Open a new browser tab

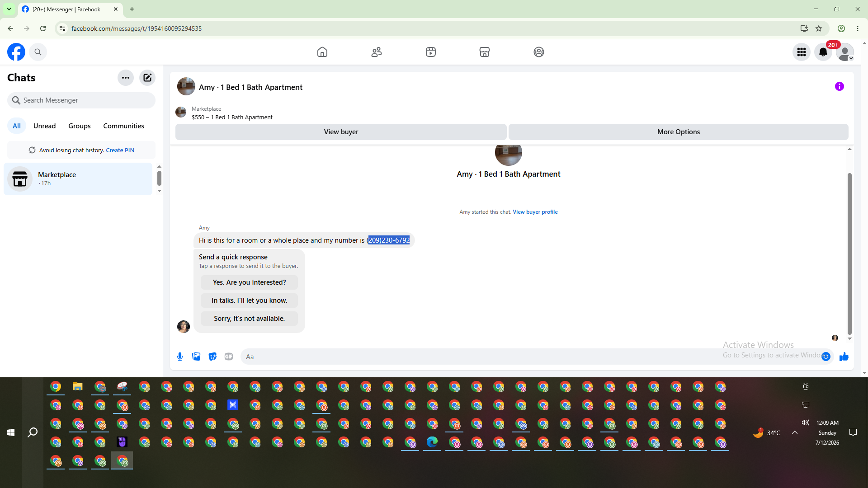132,9
